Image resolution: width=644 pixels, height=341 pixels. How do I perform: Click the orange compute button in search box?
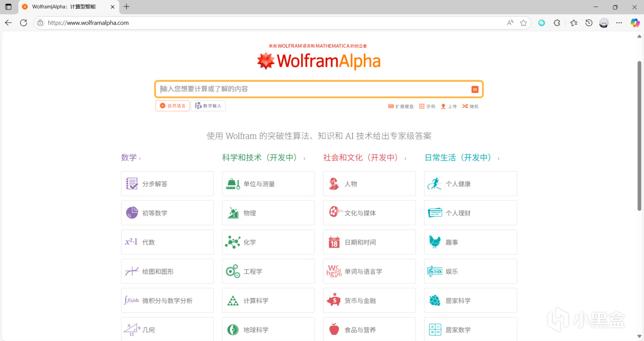[475, 89]
